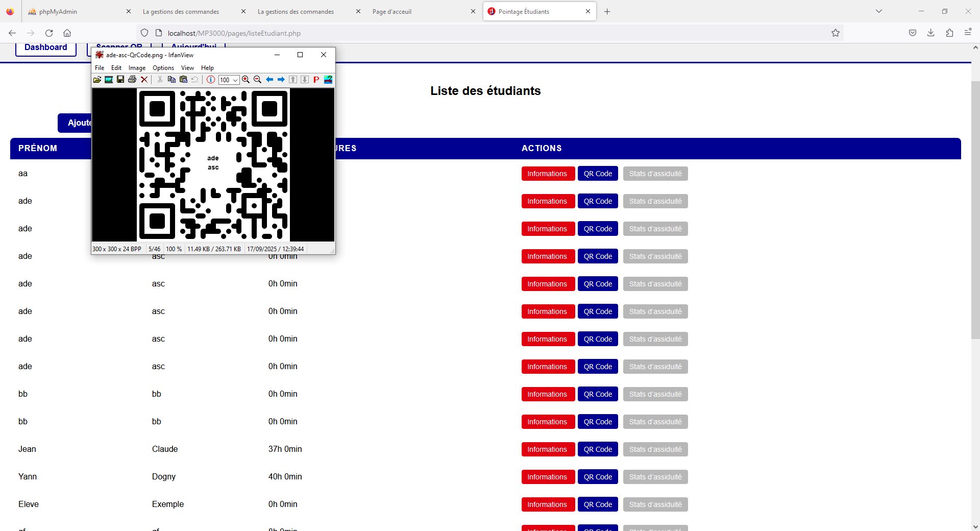
Task: Open Firefox extensions icon
Action: (x=949, y=33)
